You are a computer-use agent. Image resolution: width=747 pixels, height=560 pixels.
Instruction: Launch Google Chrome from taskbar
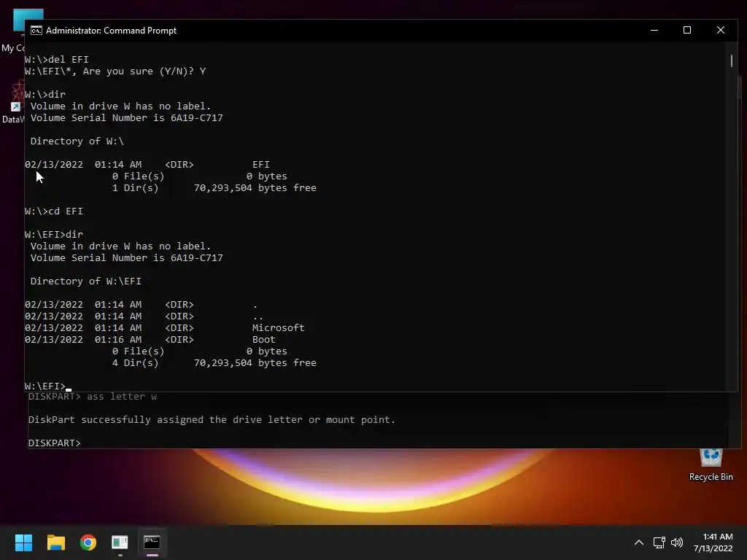88,542
